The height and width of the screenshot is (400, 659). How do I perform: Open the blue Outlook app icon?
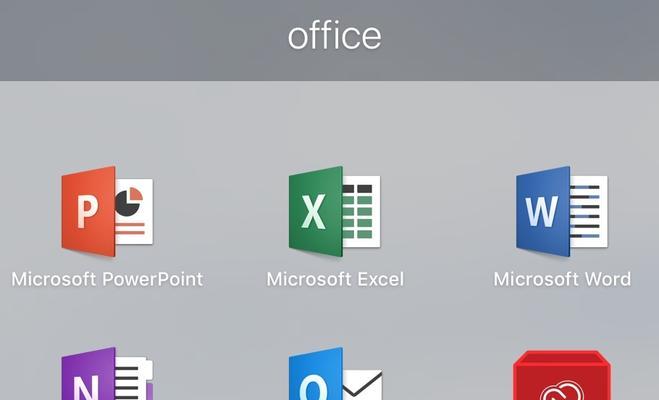[x=335, y=373]
